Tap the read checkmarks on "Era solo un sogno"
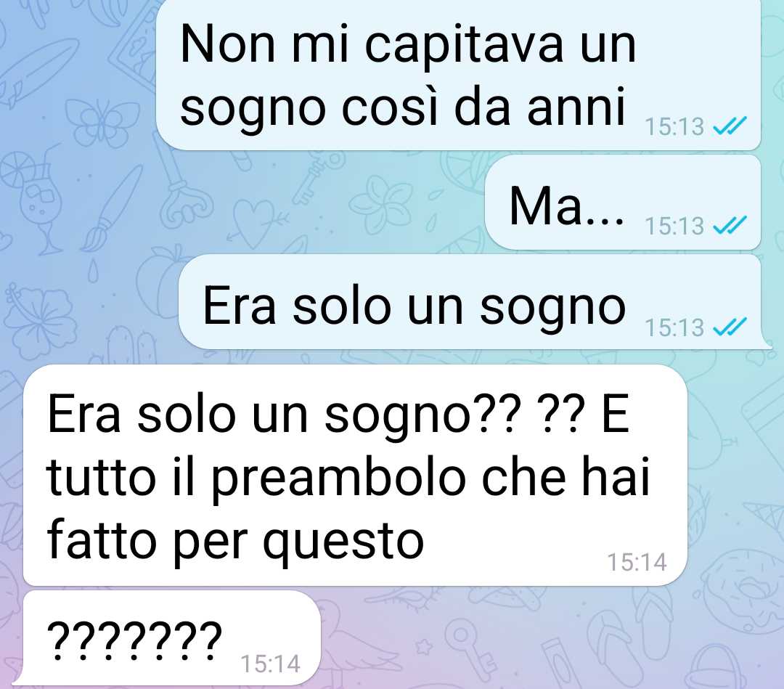Viewport: 784px width, 689px height. [730, 327]
